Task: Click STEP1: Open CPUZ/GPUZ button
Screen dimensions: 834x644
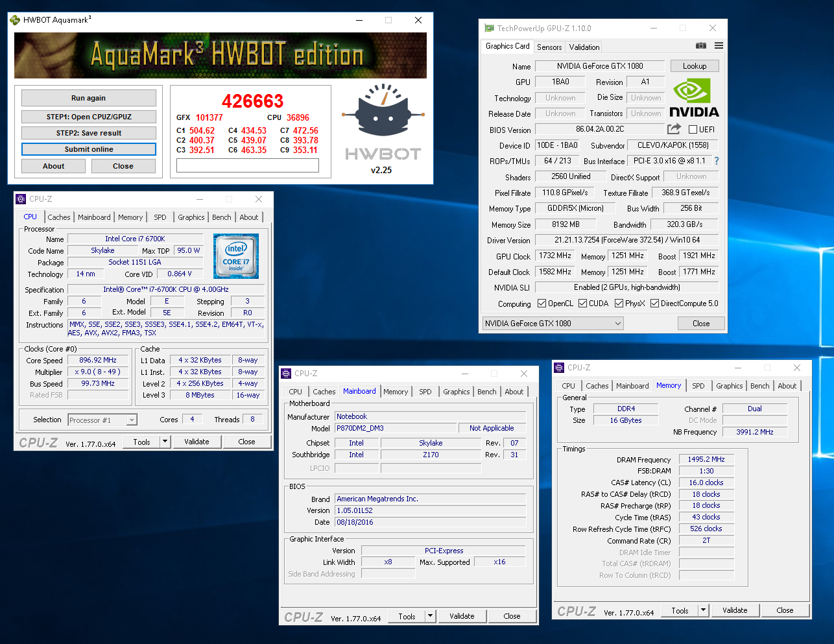Action: tap(89, 117)
